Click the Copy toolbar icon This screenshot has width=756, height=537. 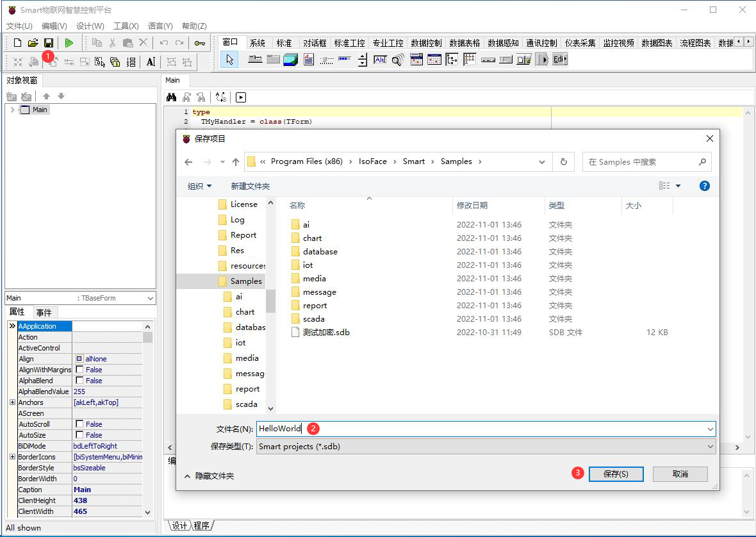point(97,43)
